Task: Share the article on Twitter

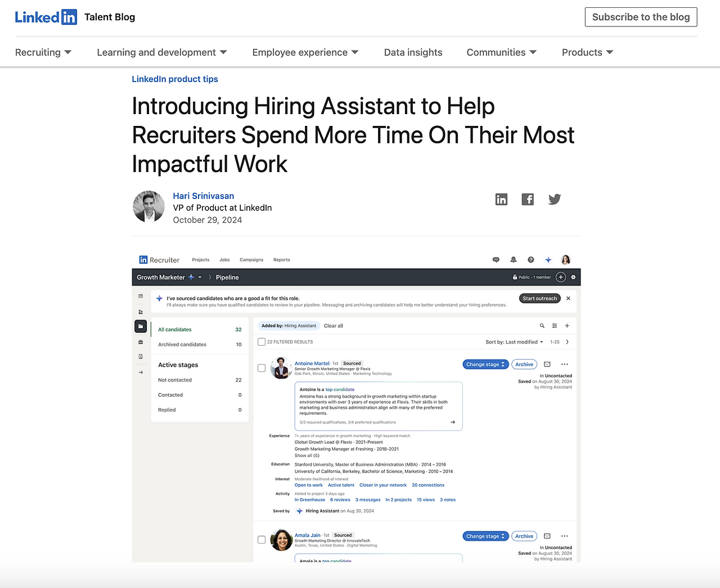Action: click(x=555, y=200)
